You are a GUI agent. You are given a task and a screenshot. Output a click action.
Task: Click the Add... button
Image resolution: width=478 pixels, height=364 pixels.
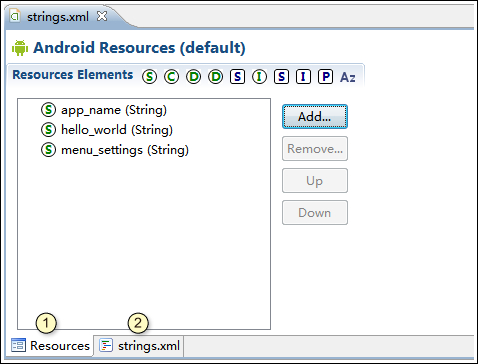coord(315,117)
